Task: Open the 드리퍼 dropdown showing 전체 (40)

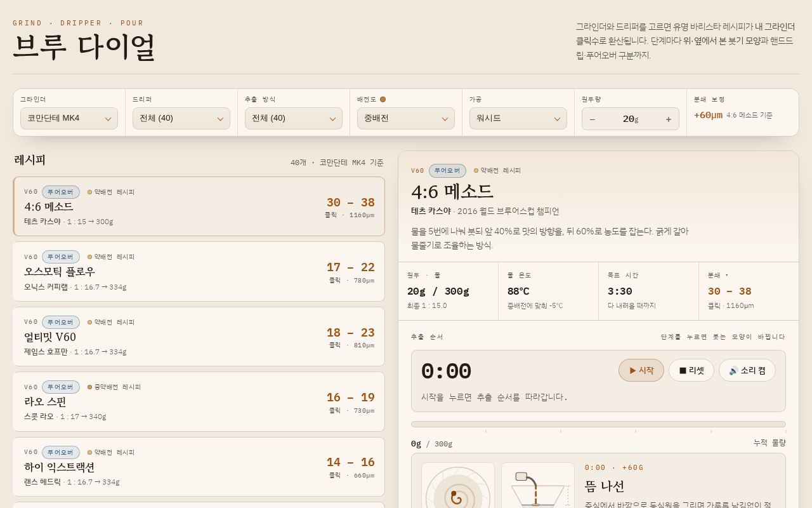Action: tap(181, 118)
